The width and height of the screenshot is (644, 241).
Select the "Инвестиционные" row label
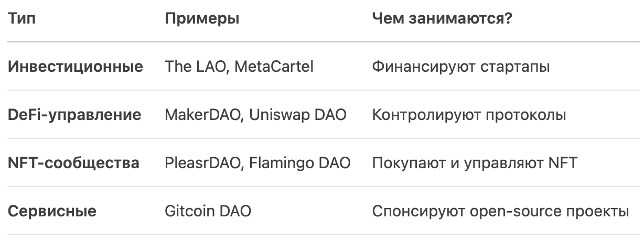75,67
